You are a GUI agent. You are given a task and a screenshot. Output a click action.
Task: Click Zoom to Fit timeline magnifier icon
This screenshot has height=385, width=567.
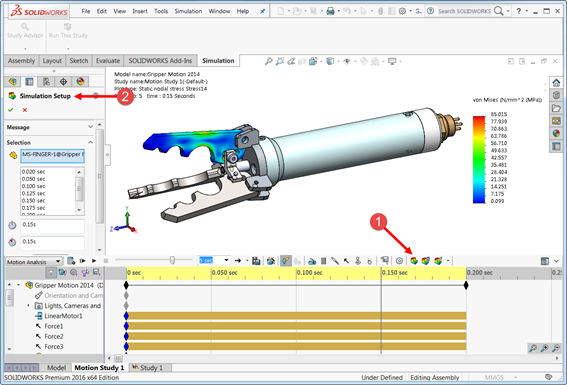[x=533, y=348]
